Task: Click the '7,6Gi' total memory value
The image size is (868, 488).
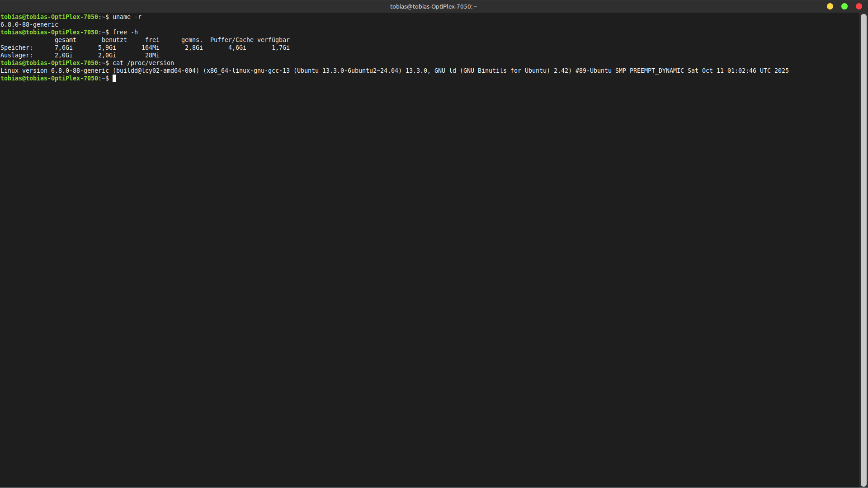Action: click(64, 47)
